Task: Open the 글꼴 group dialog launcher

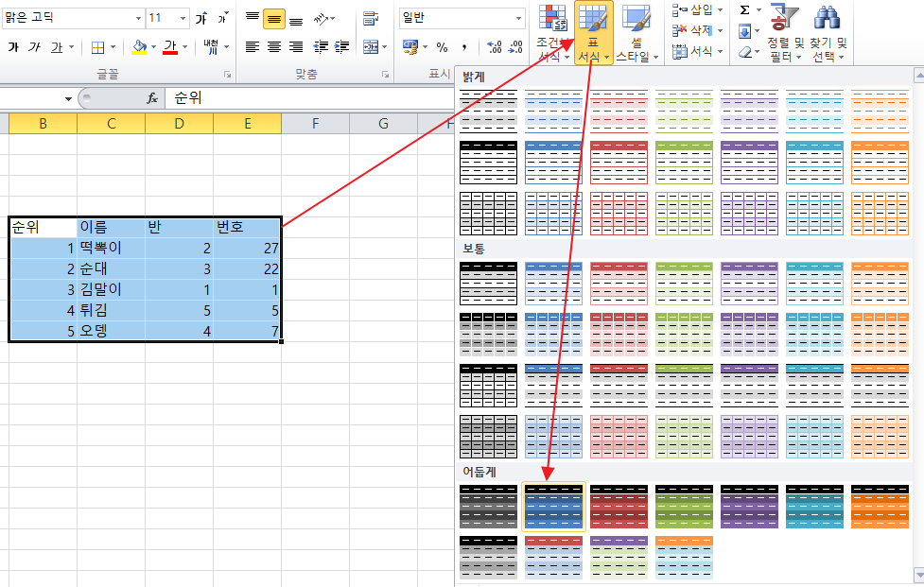Action: tap(227, 74)
